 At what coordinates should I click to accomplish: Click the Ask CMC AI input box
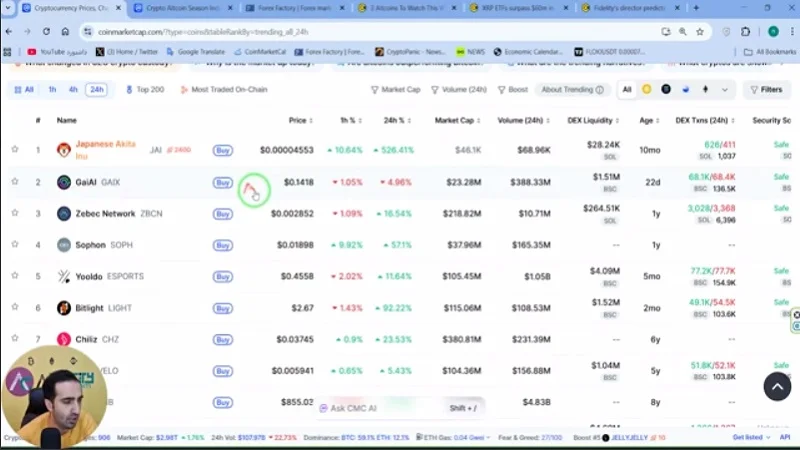coord(372,408)
